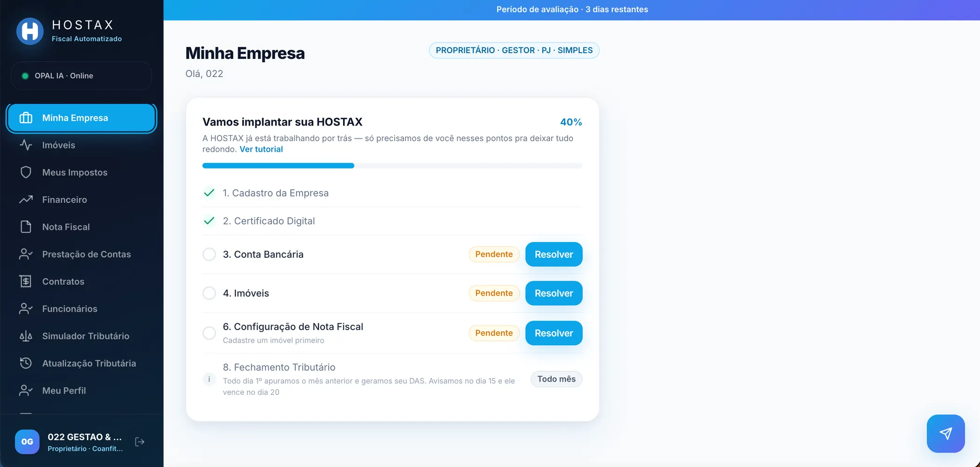Click the Imóveis activity icon
Screen dimensions: 980x467
coord(26,145)
